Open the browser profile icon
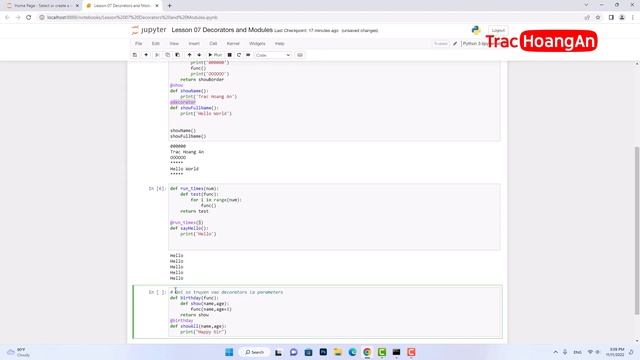This screenshot has width=640, height=360. click(622, 17)
